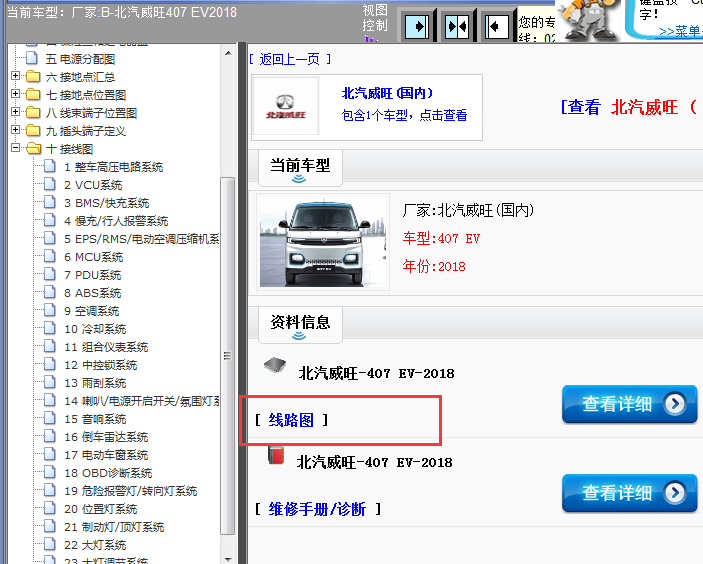Click the >>菜单 link
The image size is (703, 564).
point(681,31)
